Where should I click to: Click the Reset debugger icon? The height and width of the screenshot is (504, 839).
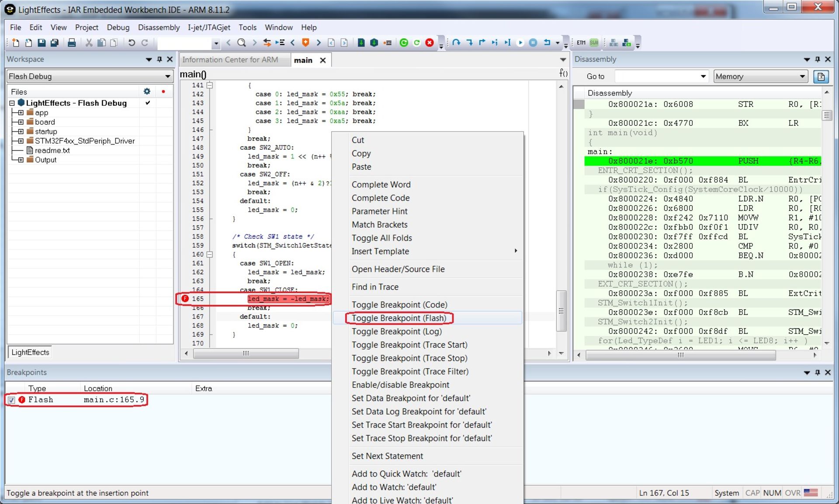(547, 42)
